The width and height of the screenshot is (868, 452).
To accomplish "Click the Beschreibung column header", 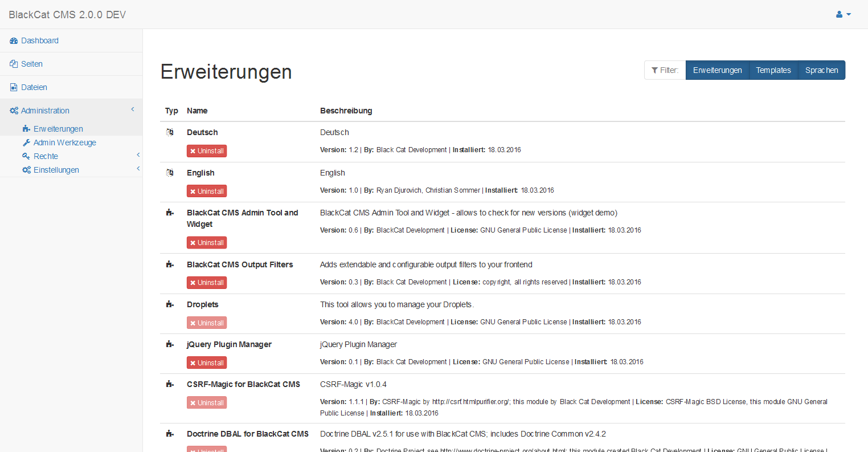I will pyautogui.click(x=346, y=111).
